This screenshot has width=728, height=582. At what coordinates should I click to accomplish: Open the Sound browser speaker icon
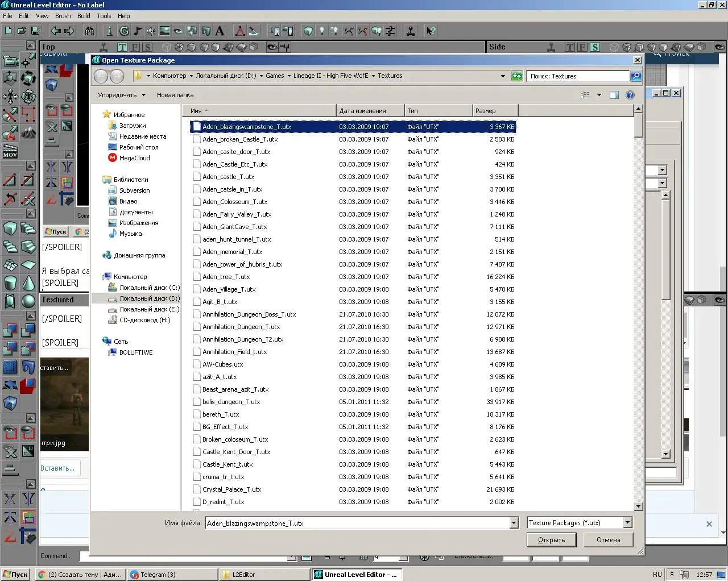click(151, 31)
